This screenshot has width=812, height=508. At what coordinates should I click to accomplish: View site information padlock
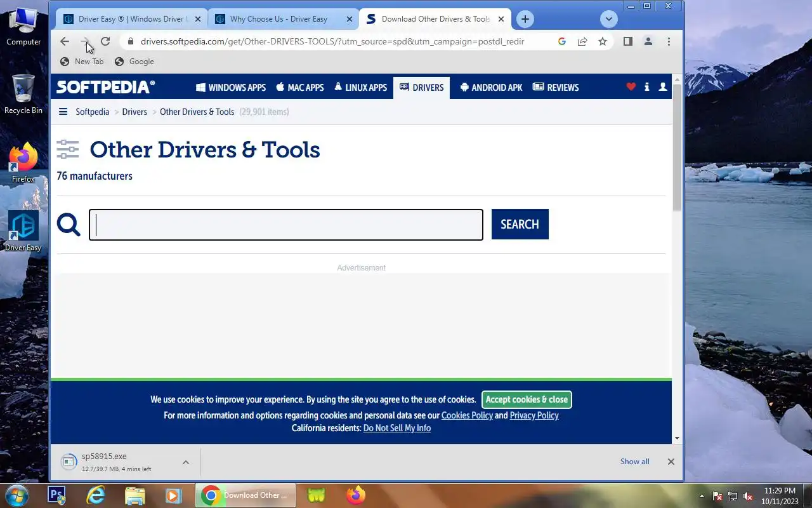pos(130,41)
